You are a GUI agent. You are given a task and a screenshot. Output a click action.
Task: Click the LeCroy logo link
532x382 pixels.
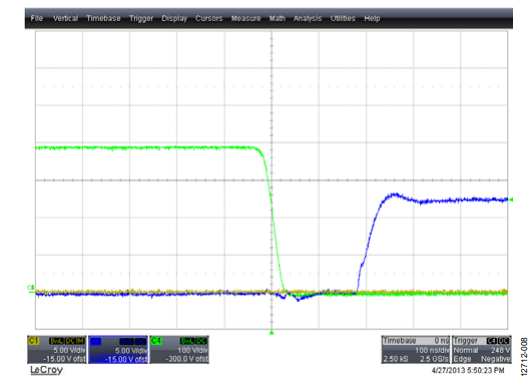coord(46,370)
